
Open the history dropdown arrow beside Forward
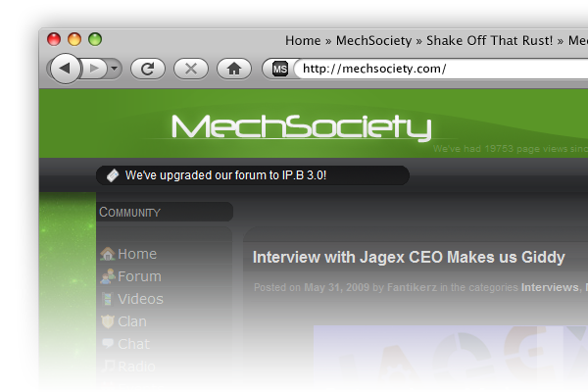tap(115, 69)
